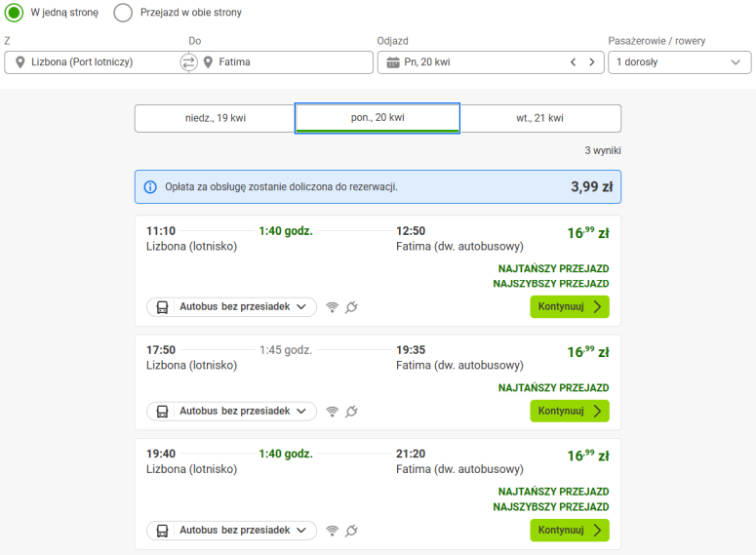This screenshot has width=756, height=555.
Task: Click the power socket icon on 17:50 trip
Action: 351,412
